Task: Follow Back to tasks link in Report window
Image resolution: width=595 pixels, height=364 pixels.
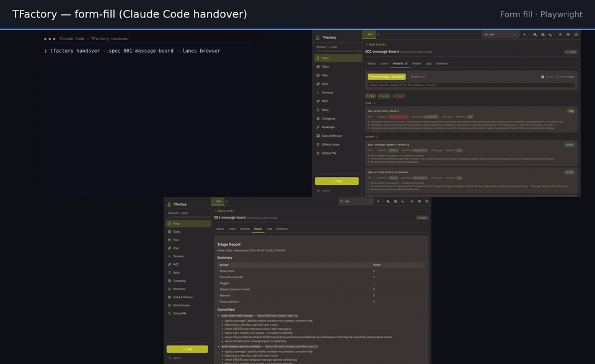Action: pos(224,211)
